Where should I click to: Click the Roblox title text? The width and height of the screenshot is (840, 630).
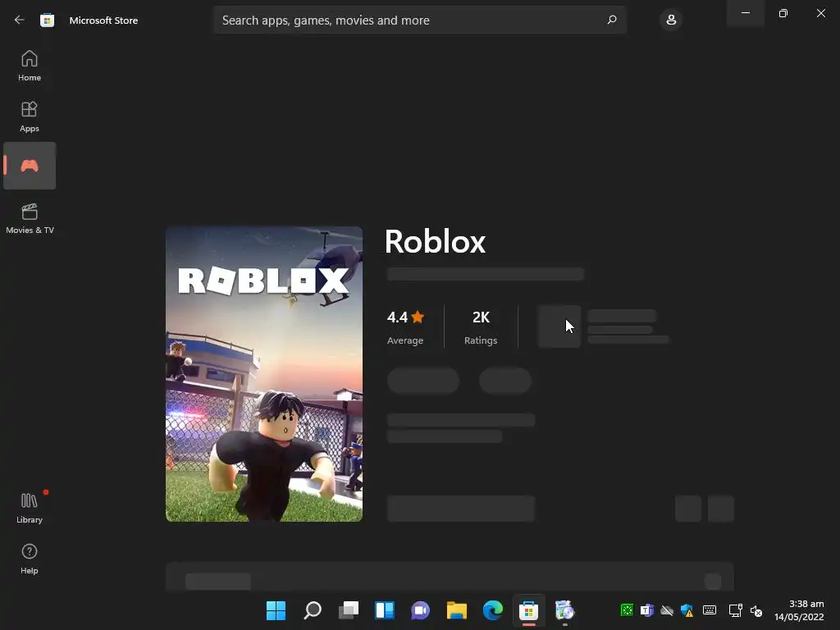point(435,242)
